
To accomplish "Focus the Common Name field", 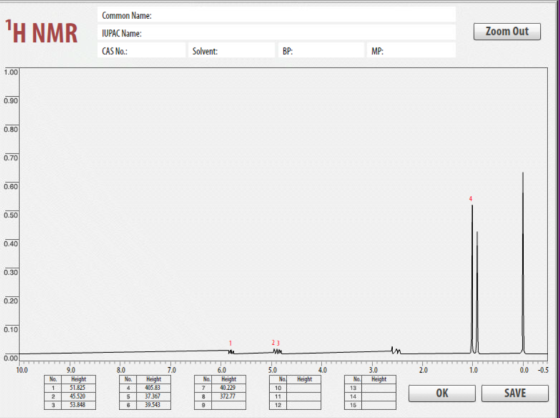I will 277,15.
